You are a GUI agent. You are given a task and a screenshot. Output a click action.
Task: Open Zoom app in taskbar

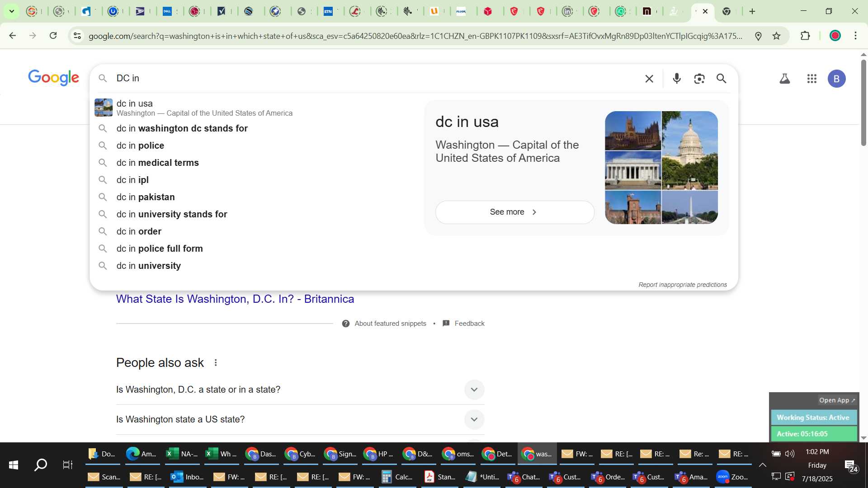733,477
